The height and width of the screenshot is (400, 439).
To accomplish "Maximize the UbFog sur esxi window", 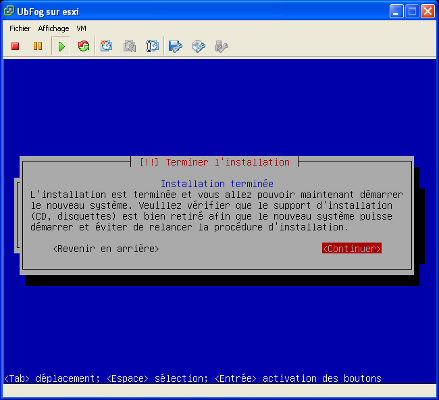I will pyautogui.click(x=412, y=12).
